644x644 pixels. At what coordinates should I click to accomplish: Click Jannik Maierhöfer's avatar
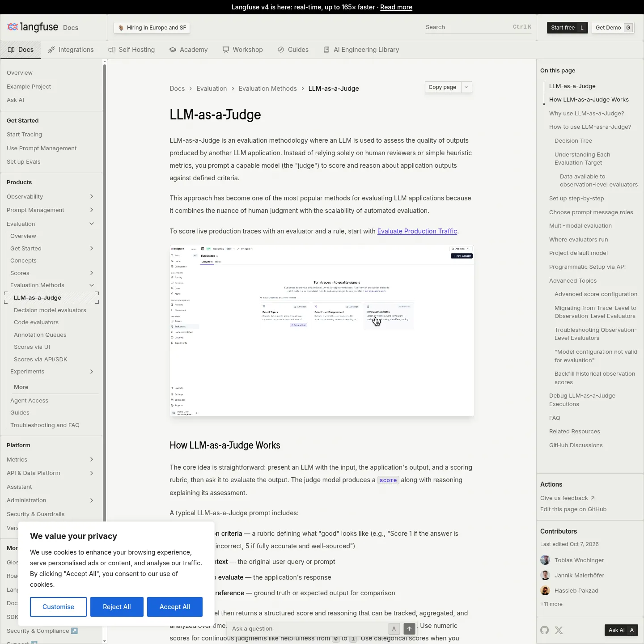pos(545,575)
